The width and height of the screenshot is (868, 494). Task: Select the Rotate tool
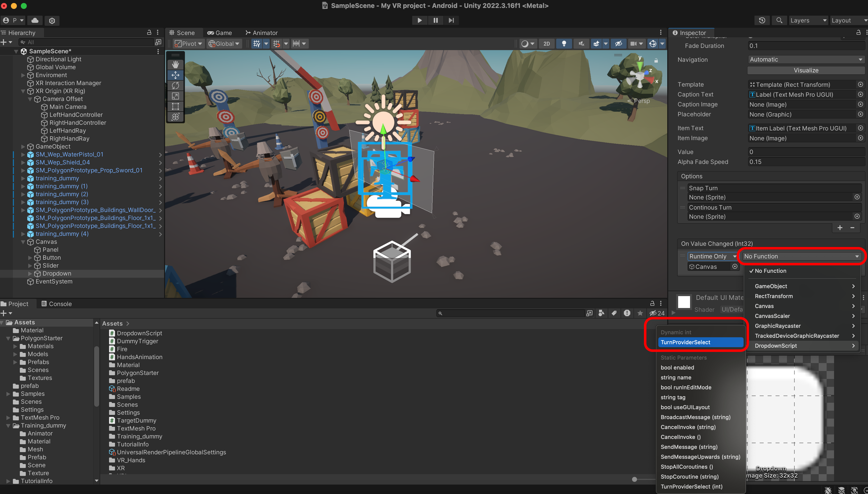pos(175,86)
